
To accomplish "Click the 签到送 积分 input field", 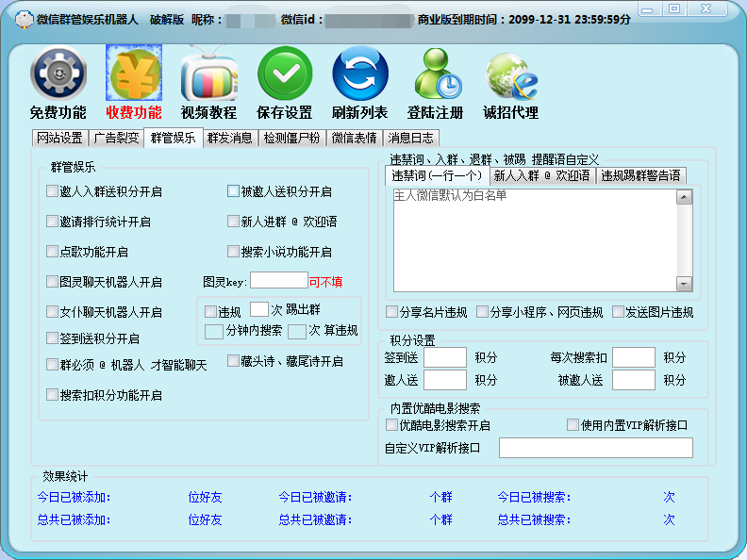I will [445, 357].
